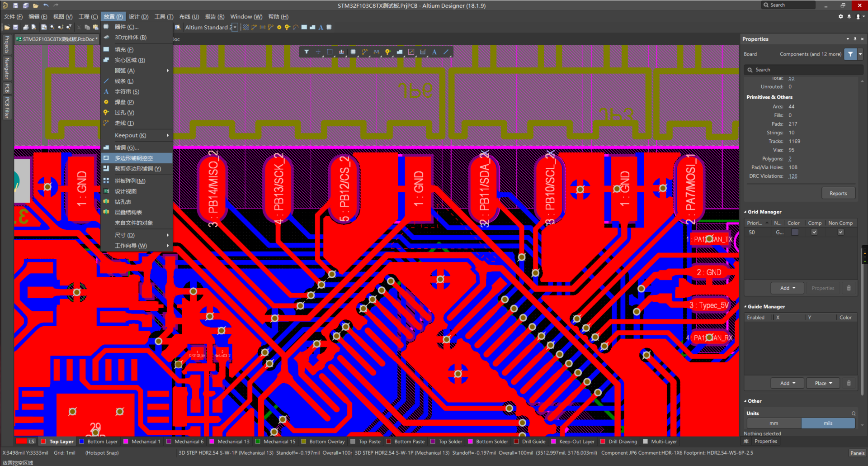This screenshot has width=868, height=466.
Task: Toggle the Non Comp checkbox in Grid Manager
Action: tap(840, 232)
